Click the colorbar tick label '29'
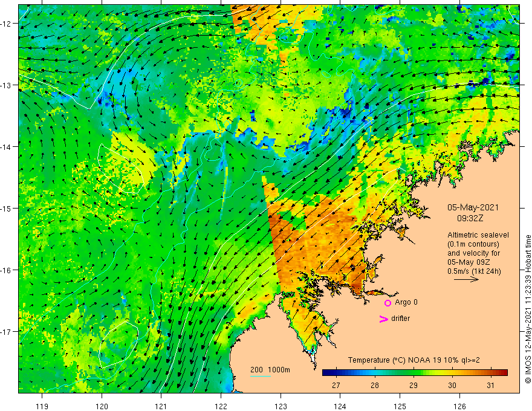Screen dimensions: 532x411 414,386
